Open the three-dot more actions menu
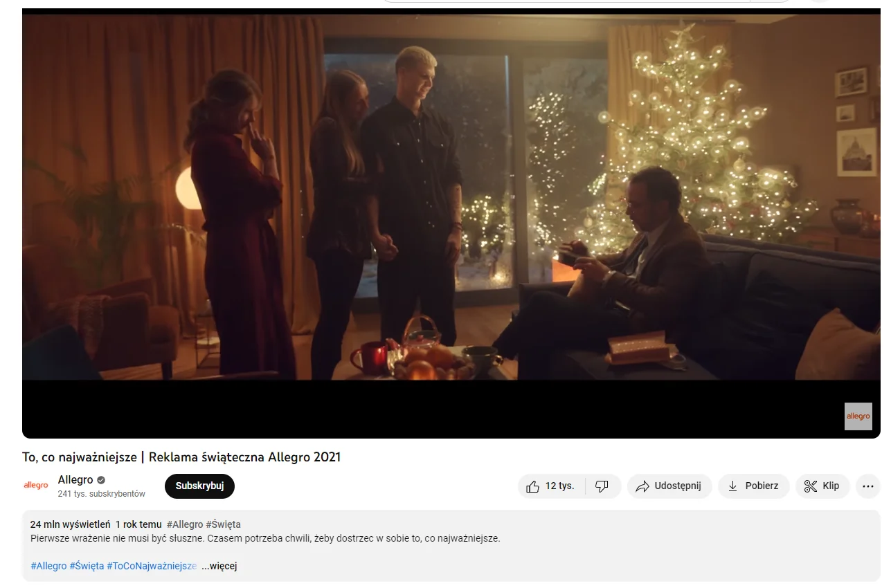This screenshot has width=891, height=588. pos(868,486)
